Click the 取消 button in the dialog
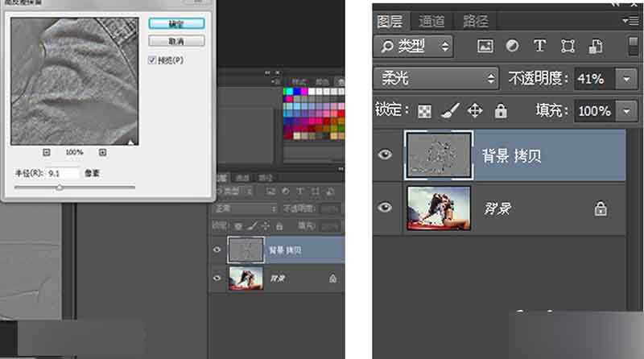Viewport: 644px width, 359px height. pyautogui.click(x=176, y=40)
